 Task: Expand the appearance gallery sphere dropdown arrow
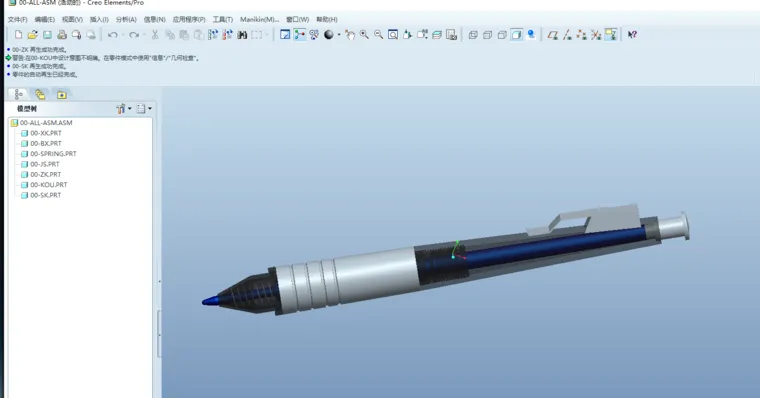coord(338,35)
